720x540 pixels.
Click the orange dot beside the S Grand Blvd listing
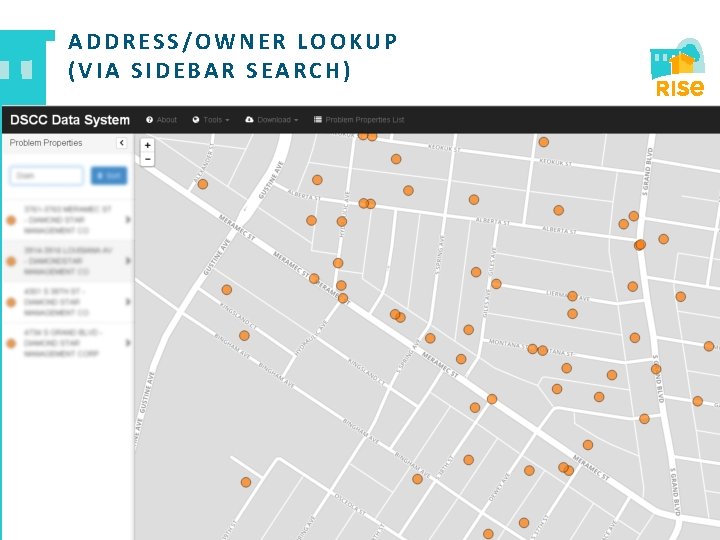tap(11, 343)
